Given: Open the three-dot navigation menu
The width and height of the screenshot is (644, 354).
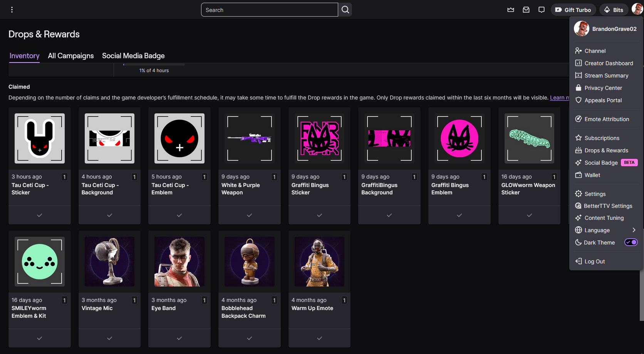Looking at the screenshot, I should click(12, 10).
